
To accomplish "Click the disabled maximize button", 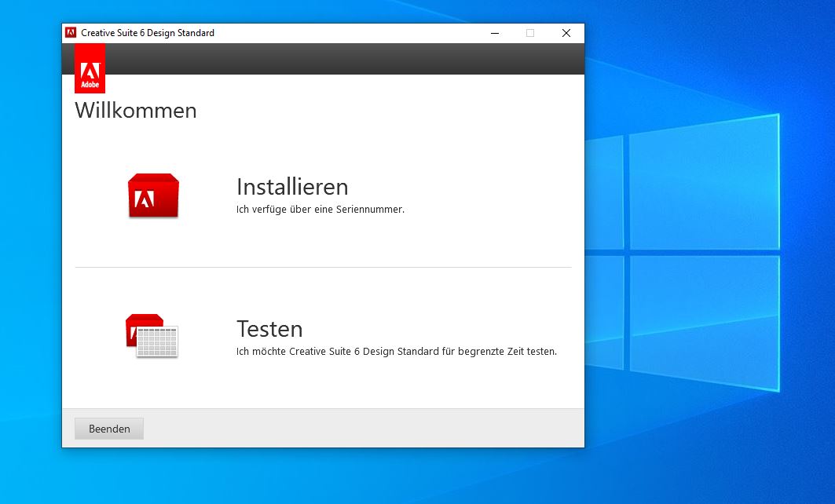I will coord(530,33).
